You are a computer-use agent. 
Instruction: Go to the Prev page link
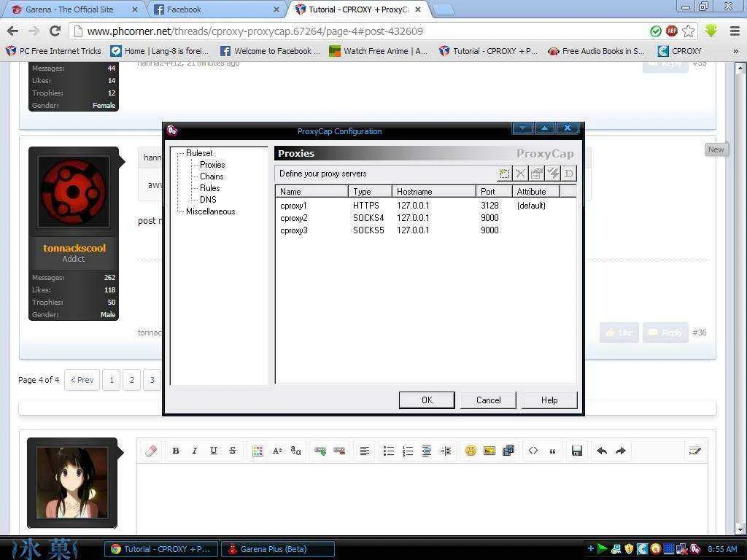82,380
